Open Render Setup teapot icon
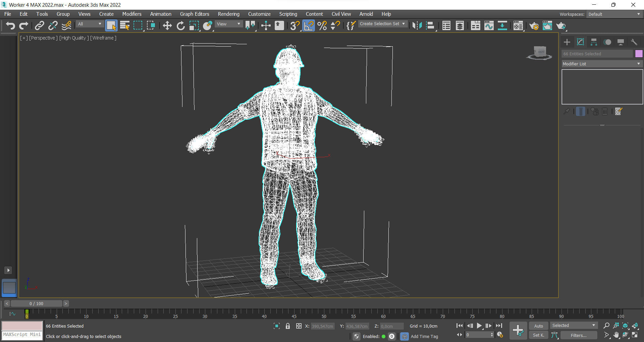 [534, 25]
